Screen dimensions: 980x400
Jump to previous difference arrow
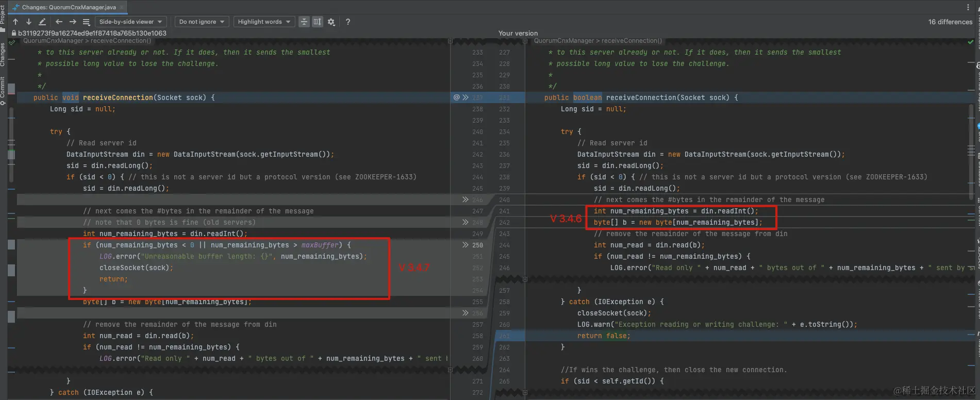click(x=15, y=22)
